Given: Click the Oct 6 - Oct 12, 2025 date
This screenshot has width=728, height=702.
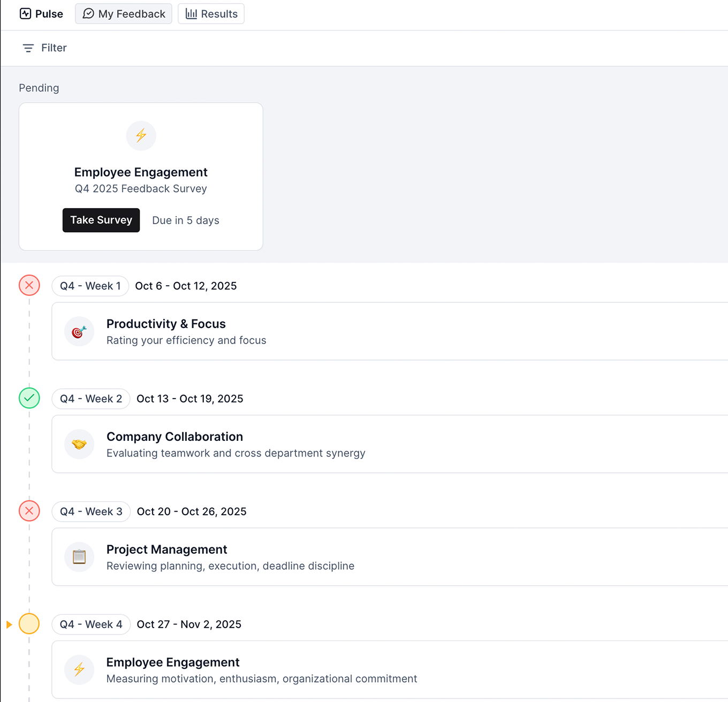Looking at the screenshot, I should 186,286.
